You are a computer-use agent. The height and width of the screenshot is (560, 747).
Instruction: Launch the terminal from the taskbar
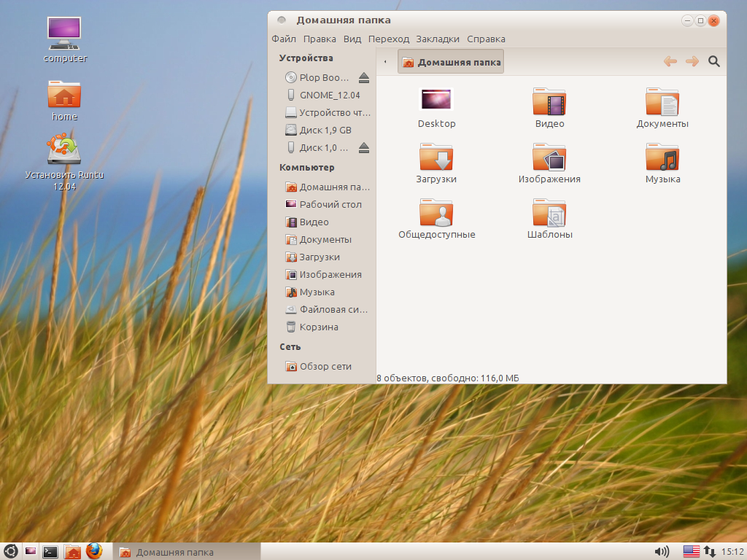point(50,552)
